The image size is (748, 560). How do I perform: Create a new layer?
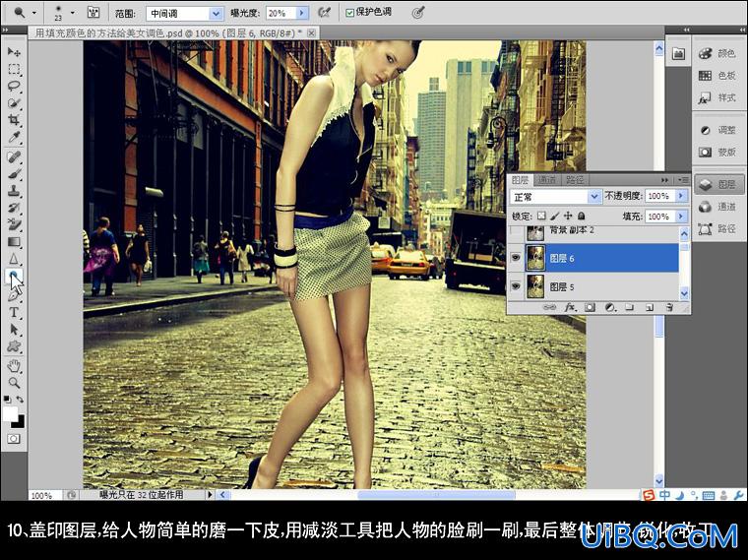[x=650, y=308]
